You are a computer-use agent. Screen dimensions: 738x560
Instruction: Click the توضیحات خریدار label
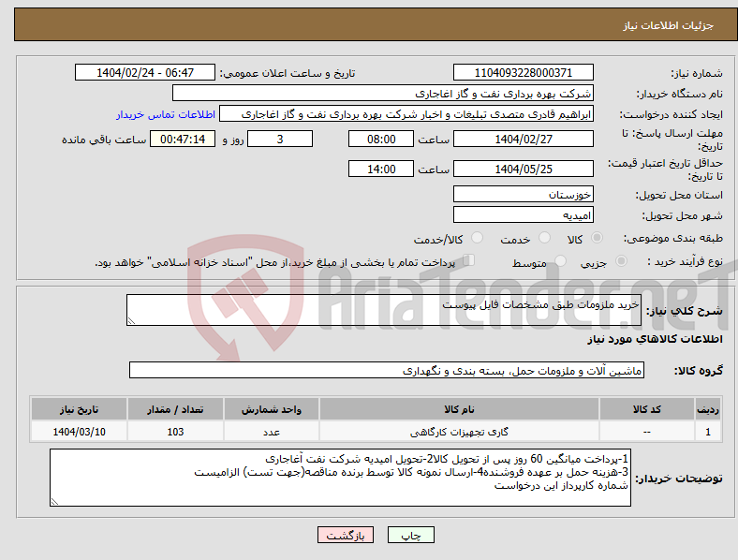679,479
